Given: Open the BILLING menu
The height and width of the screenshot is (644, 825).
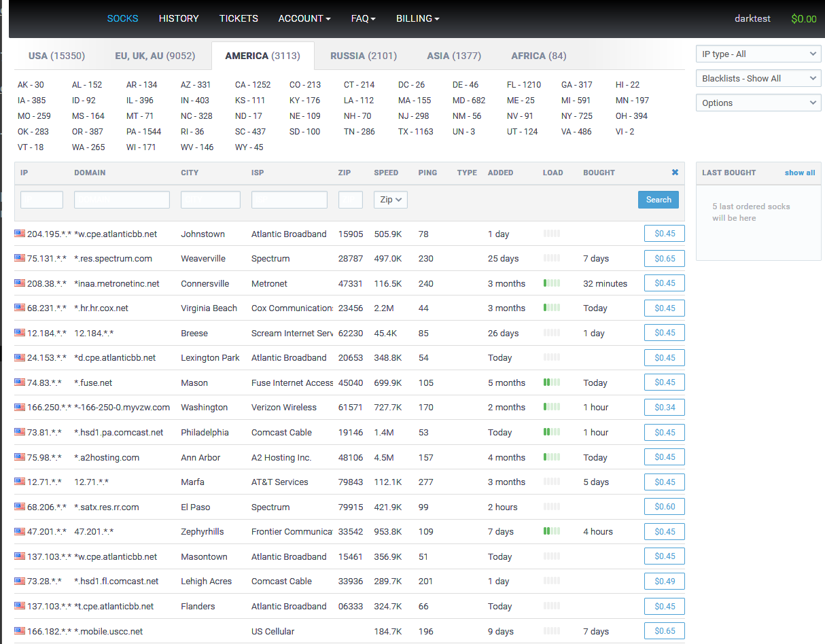Looking at the screenshot, I should coord(417,18).
